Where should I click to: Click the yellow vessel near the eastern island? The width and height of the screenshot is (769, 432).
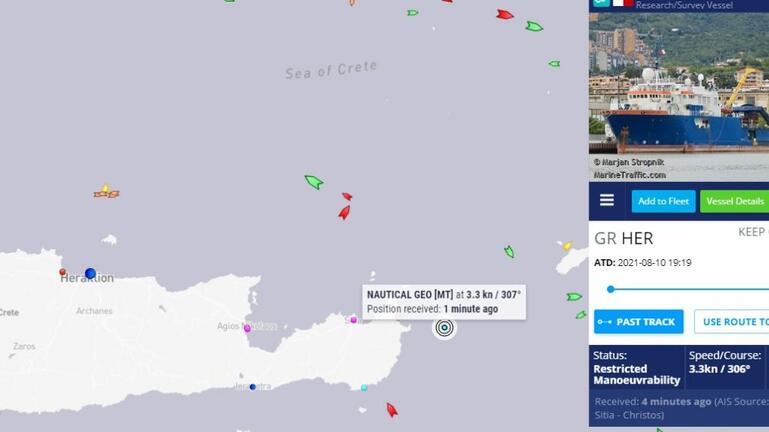pyautogui.click(x=567, y=246)
